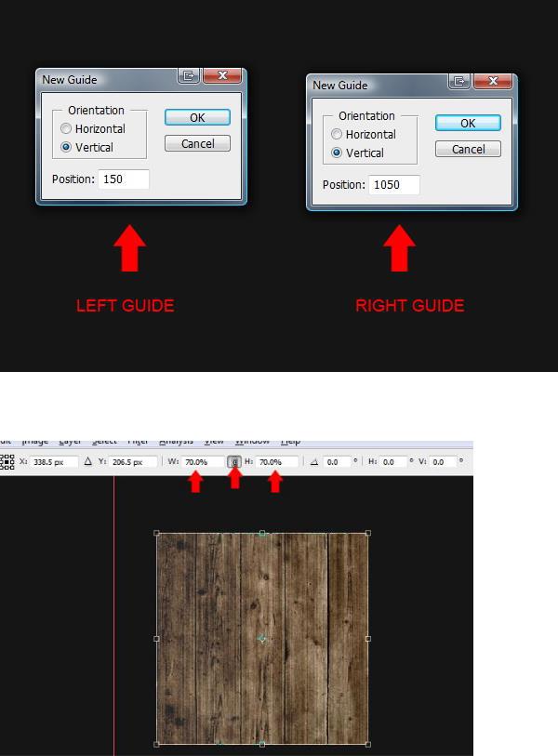
Task: Click the vertical skew V field
Action: (x=444, y=462)
